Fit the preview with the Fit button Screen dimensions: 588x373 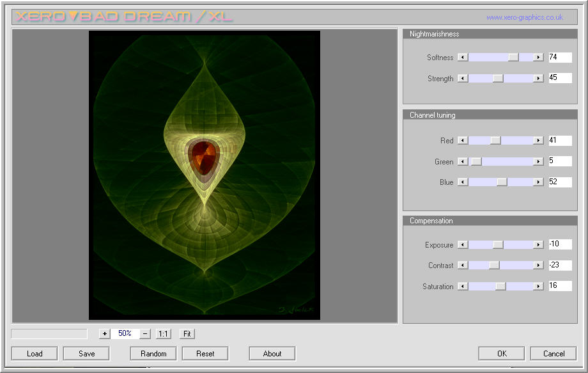click(187, 333)
